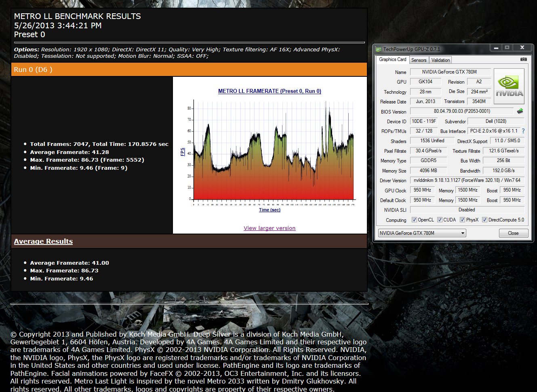This screenshot has width=537, height=392.
Task: Click the GK104 GPU field
Action: pos(425,82)
